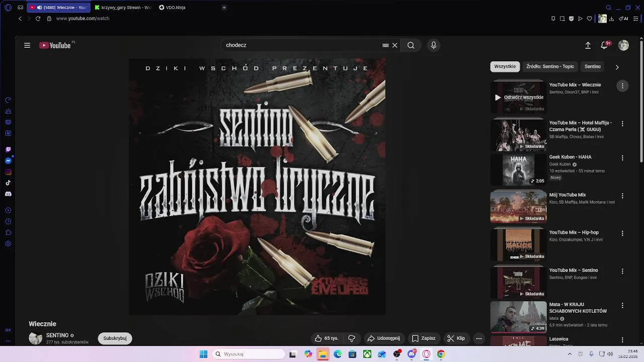Screen dimensions: 644x362
Task: Open Google Chrome from the taskbar
Action: (441, 354)
